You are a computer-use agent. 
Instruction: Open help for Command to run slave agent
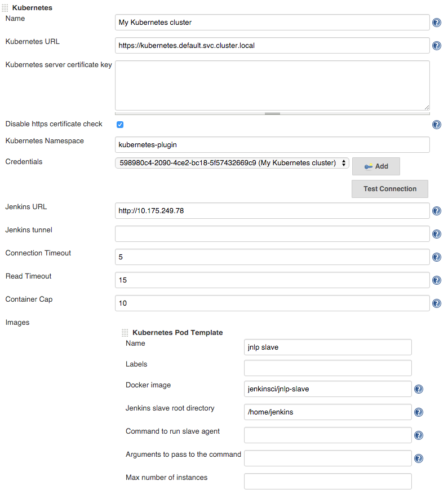[x=418, y=435]
